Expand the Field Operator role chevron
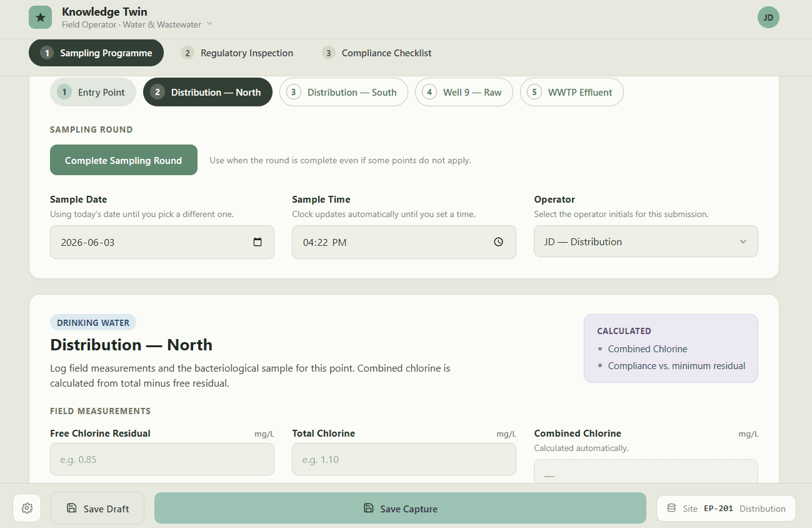 [209, 24]
